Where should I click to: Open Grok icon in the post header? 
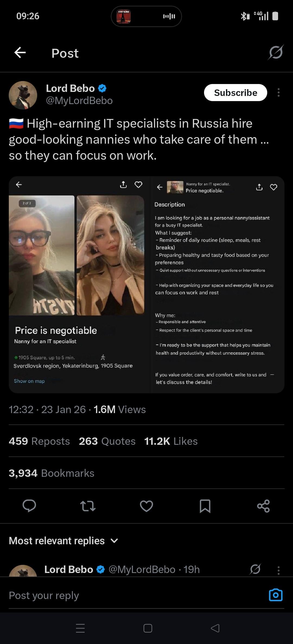tap(276, 52)
